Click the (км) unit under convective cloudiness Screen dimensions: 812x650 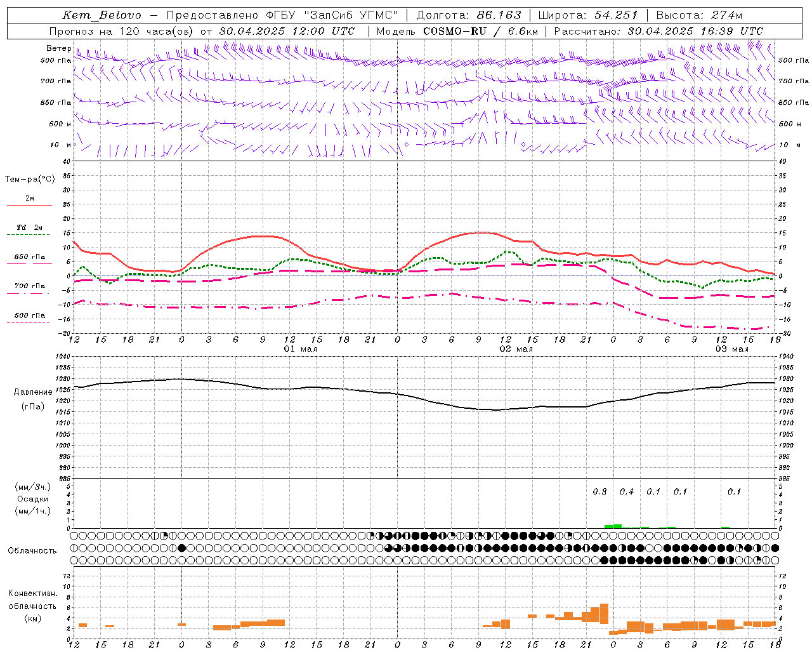point(33,618)
